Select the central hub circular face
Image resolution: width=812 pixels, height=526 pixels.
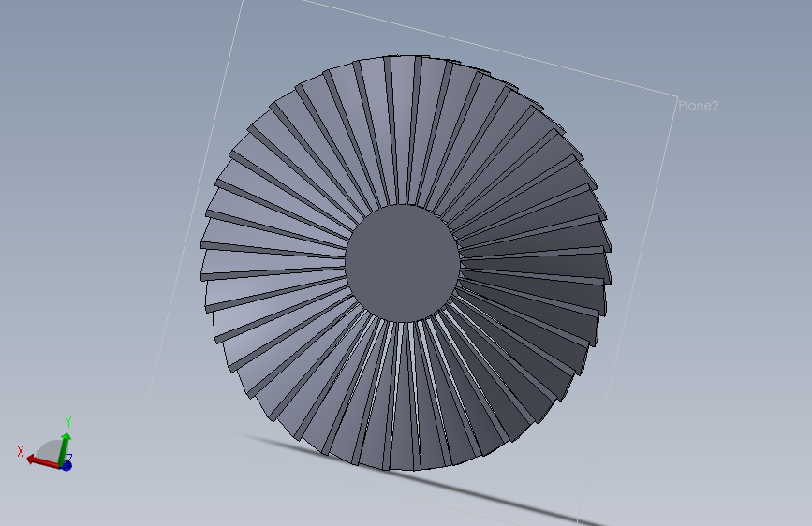tap(402, 264)
